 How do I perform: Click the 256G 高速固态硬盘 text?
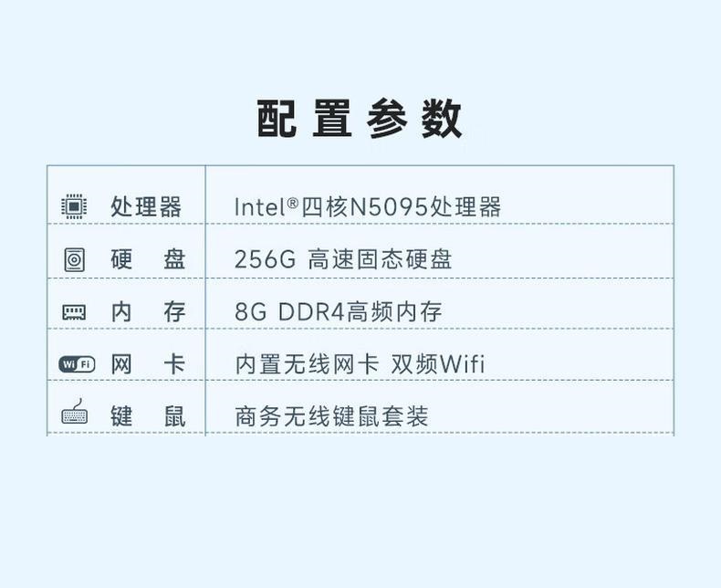point(343,259)
